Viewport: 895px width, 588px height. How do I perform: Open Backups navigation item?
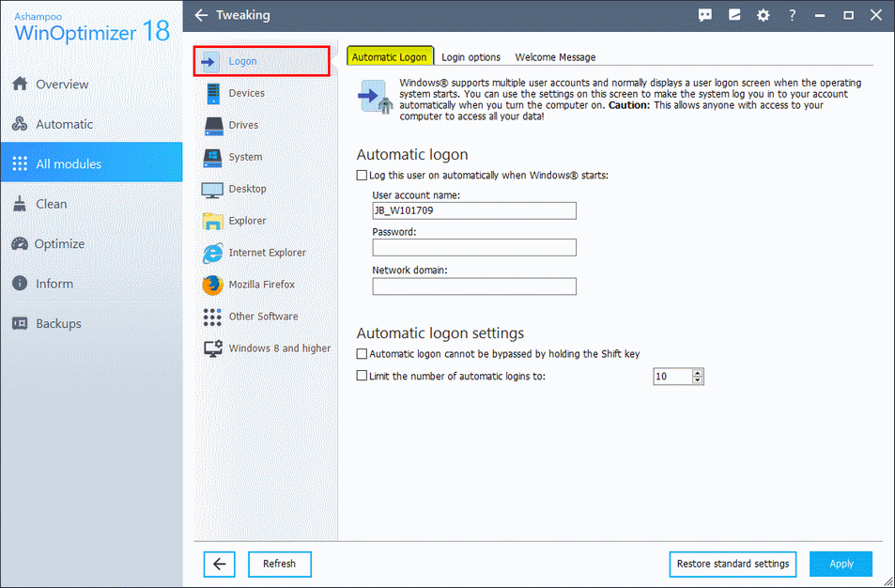[x=91, y=323]
